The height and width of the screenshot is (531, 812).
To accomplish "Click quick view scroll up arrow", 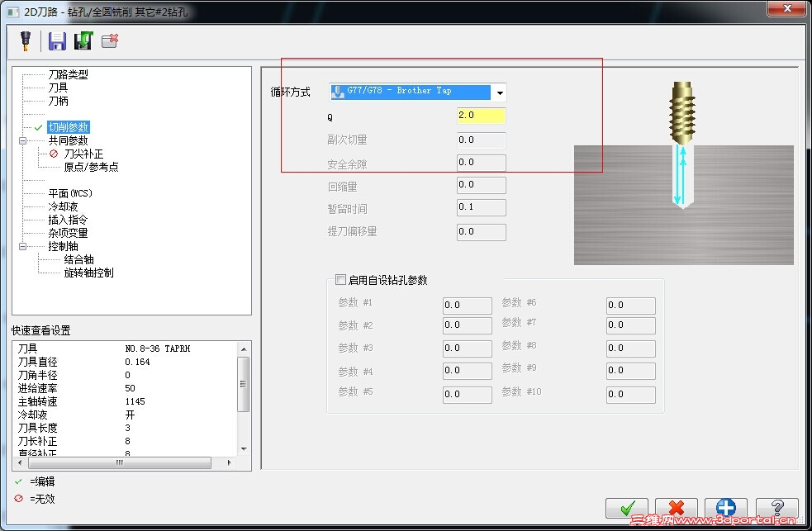I will click(x=244, y=349).
